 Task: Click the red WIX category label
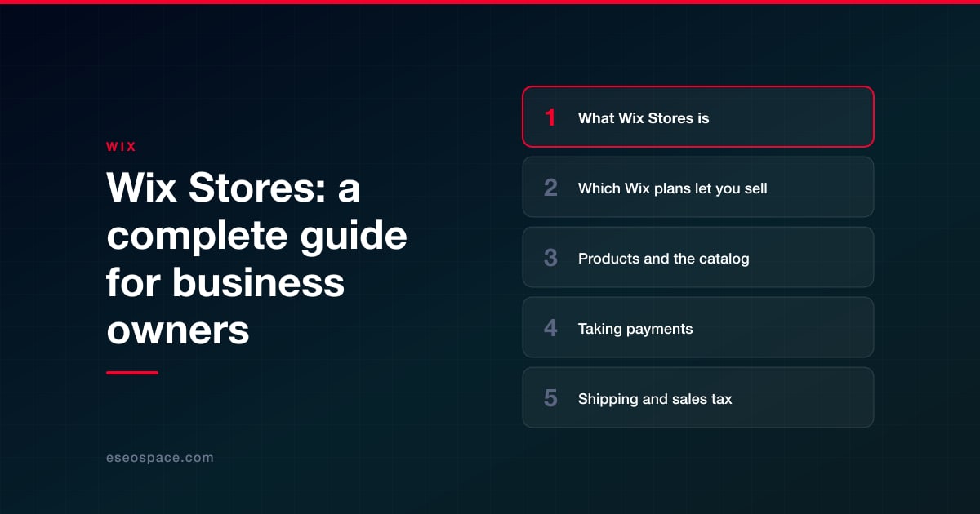pyautogui.click(x=121, y=147)
